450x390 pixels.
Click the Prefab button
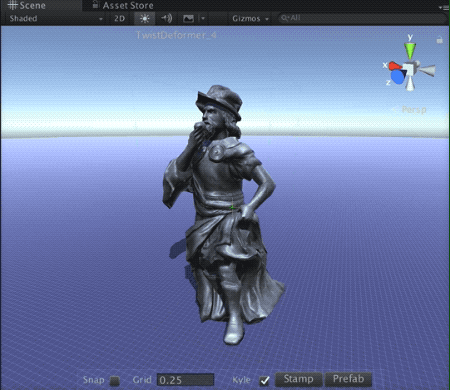point(348,379)
